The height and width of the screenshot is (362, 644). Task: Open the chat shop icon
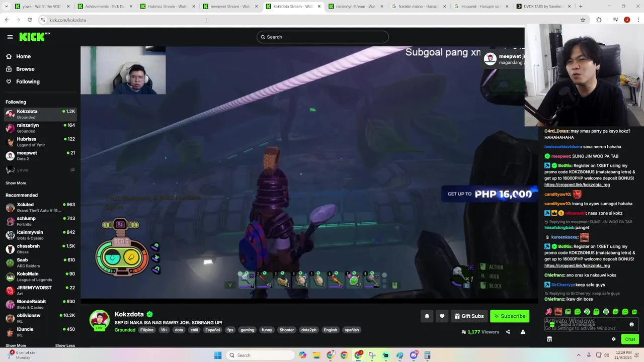549,339
